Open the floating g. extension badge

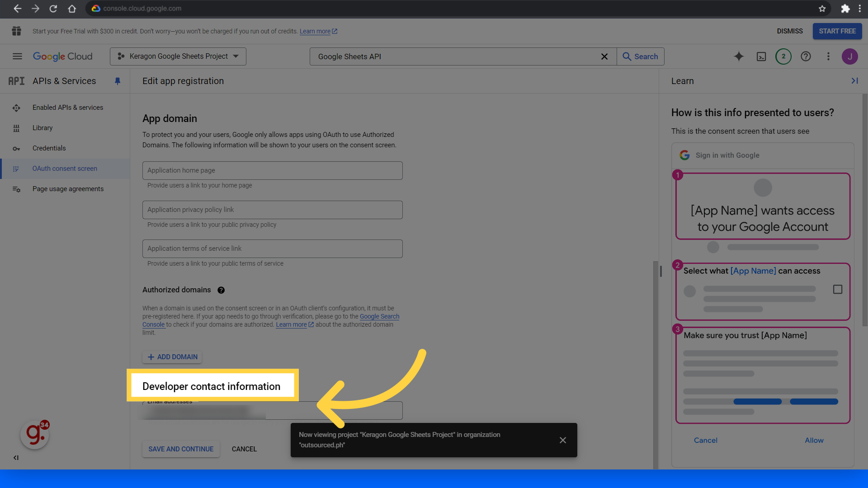tap(35, 435)
